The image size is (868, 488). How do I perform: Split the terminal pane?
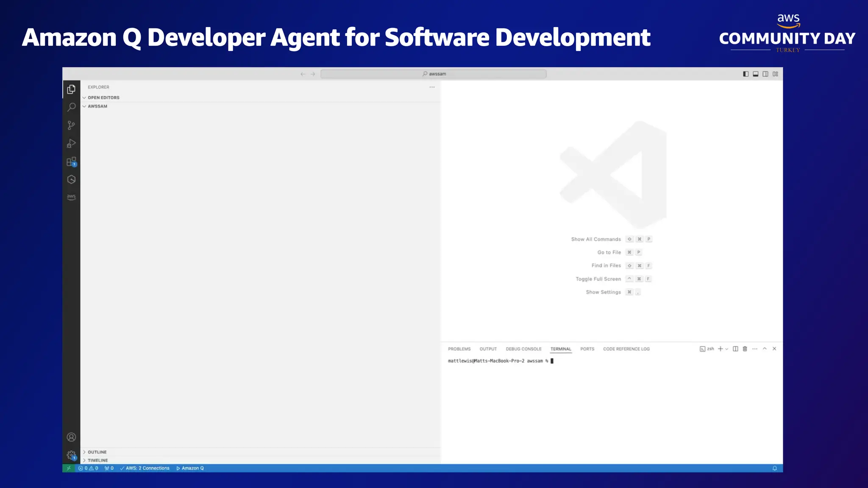click(x=735, y=349)
